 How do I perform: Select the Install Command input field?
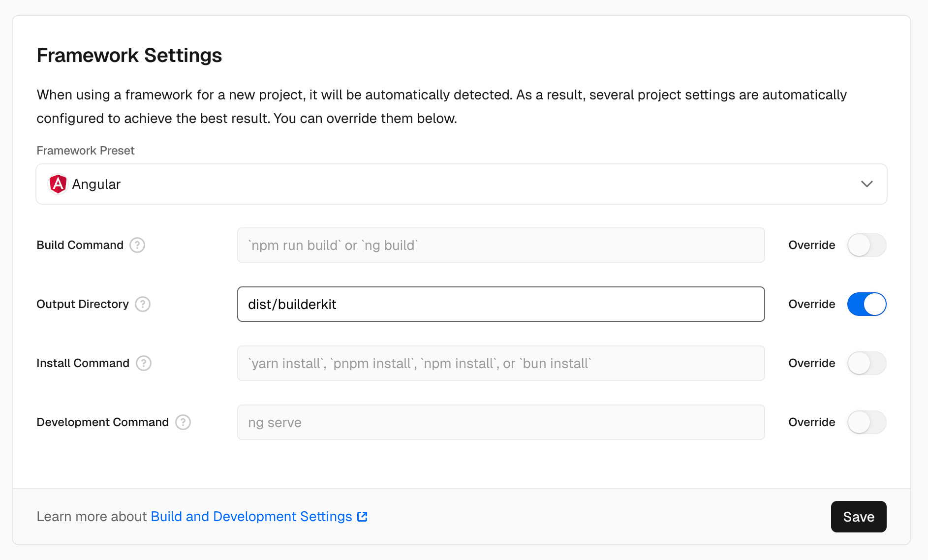(x=501, y=363)
